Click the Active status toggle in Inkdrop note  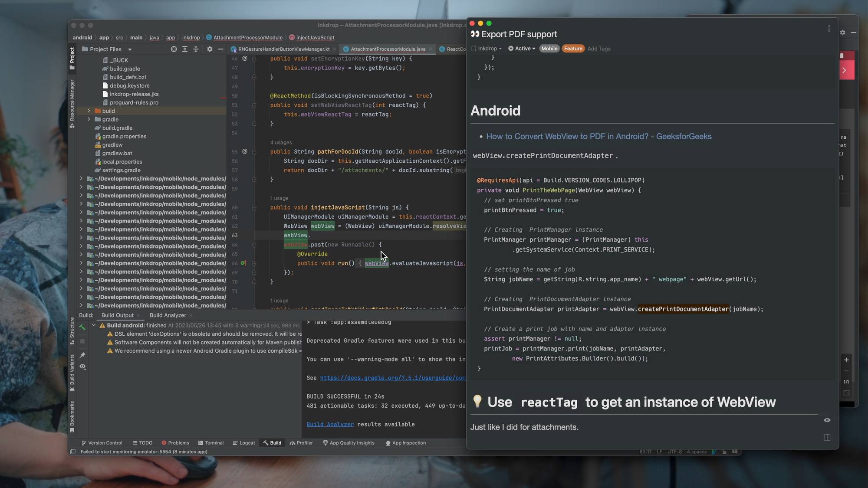pyautogui.click(x=522, y=49)
